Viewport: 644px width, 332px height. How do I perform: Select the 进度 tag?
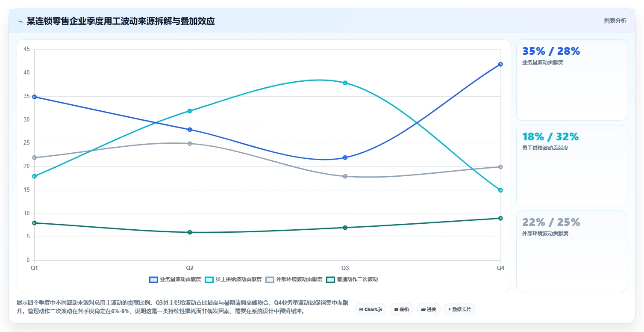tap(429, 309)
